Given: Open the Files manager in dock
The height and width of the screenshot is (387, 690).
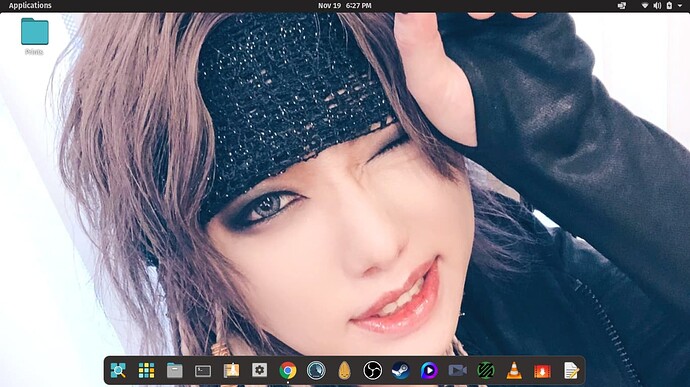Looking at the screenshot, I should click(x=175, y=371).
